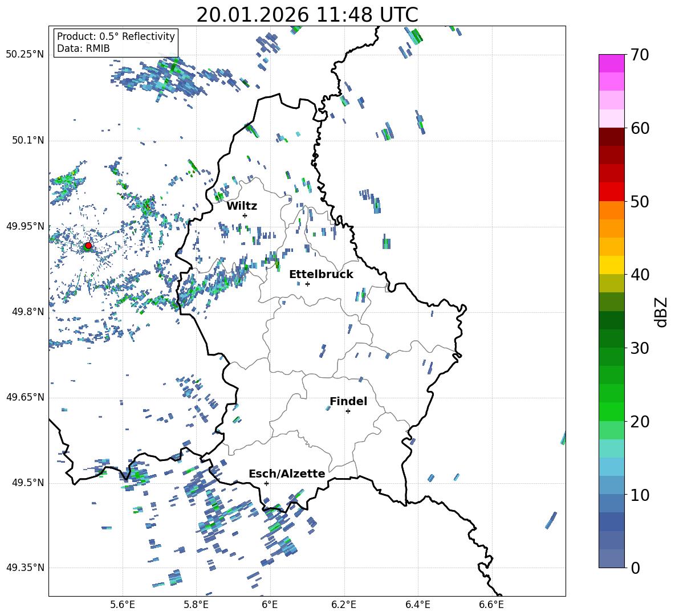Click the 40 tick on colorbar

point(640,275)
